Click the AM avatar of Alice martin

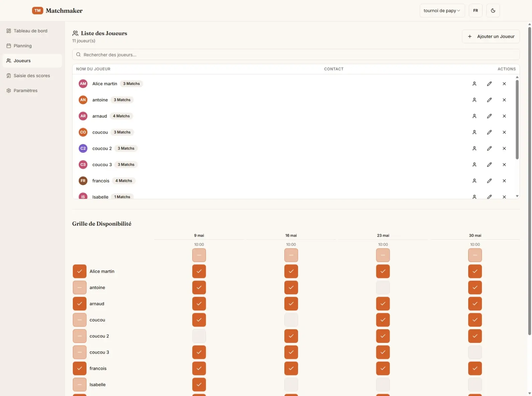click(83, 84)
